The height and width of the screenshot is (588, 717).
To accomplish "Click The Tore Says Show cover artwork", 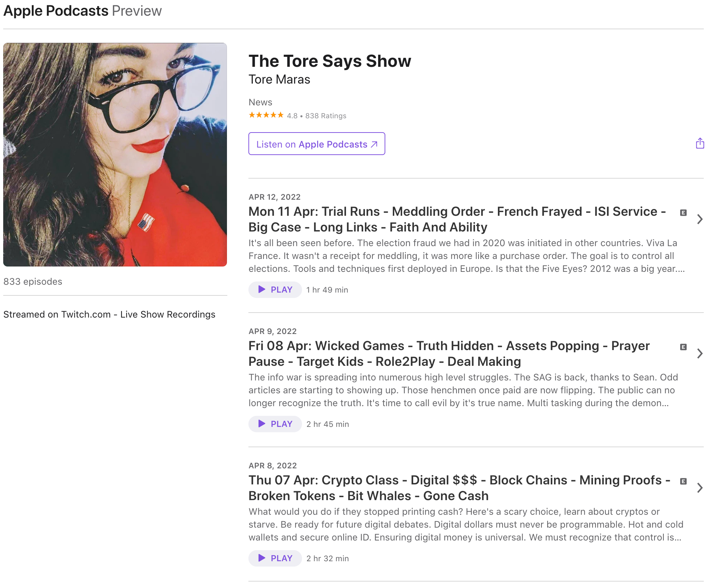I will click(x=115, y=155).
